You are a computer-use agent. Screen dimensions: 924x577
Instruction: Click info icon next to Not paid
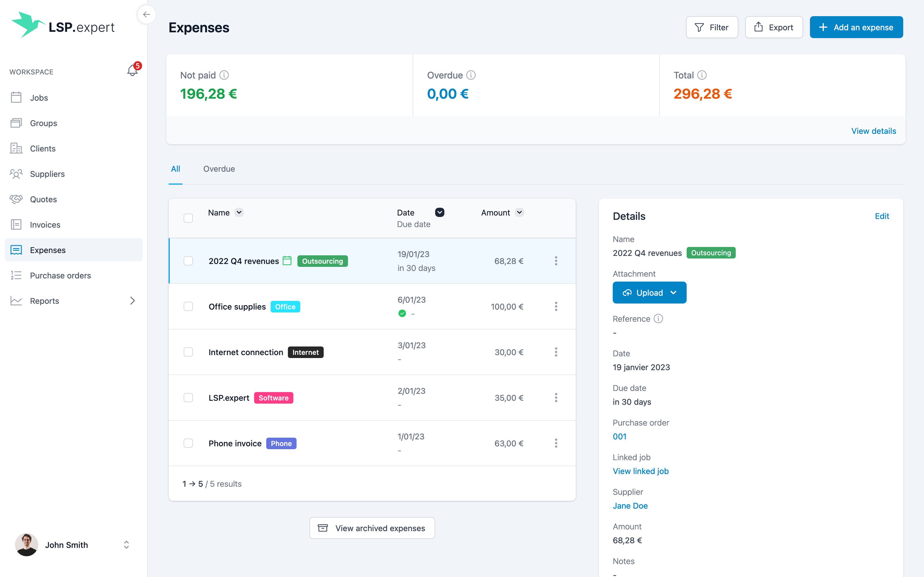[x=224, y=75]
